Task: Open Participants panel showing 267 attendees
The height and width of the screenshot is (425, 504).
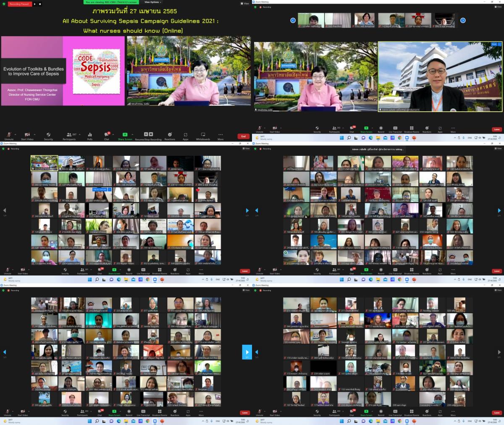Action: [69, 136]
